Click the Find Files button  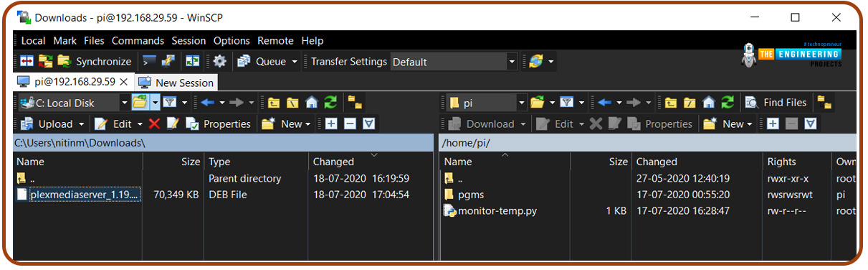776,103
